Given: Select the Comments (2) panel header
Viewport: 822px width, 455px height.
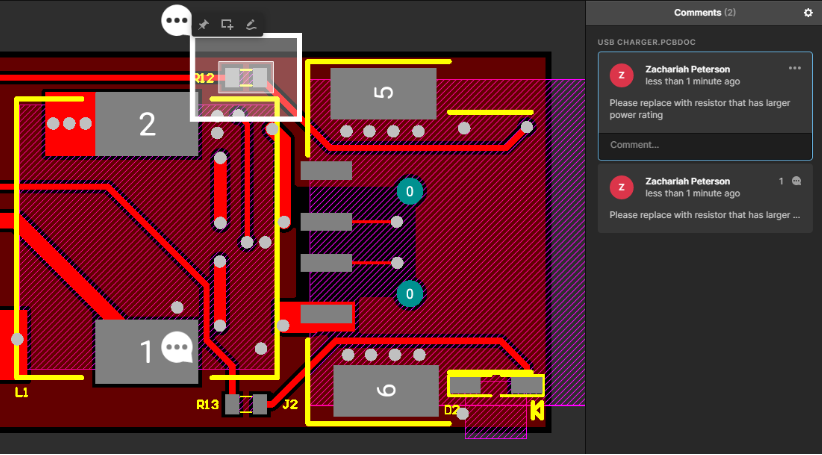Looking at the screenshot, I should tap(704, 13).
